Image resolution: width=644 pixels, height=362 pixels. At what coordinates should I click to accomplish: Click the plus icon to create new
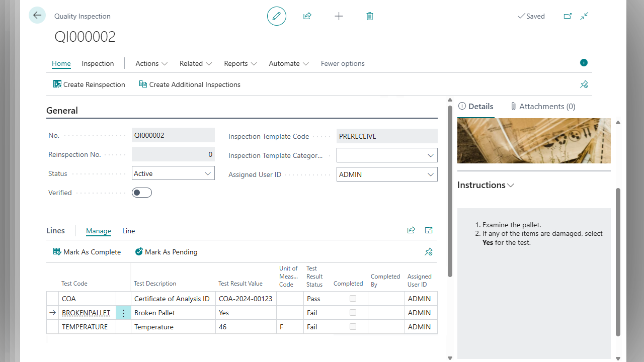coord(339,16)
